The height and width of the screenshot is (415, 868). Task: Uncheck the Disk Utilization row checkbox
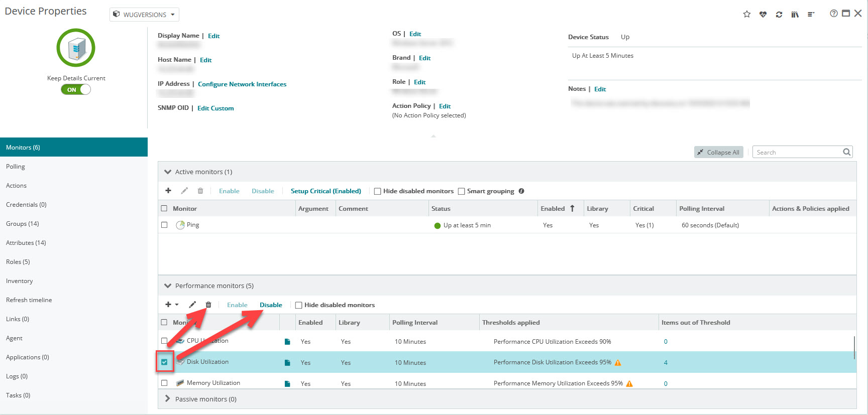164,362
